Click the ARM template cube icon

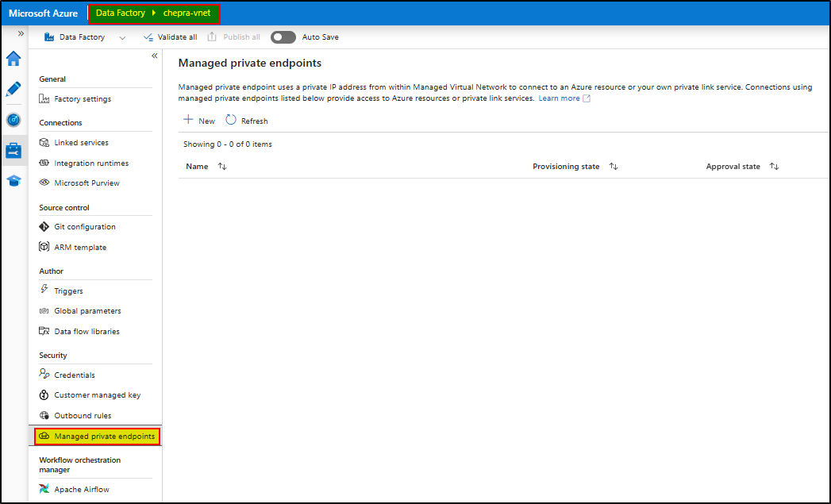point(44,246)
